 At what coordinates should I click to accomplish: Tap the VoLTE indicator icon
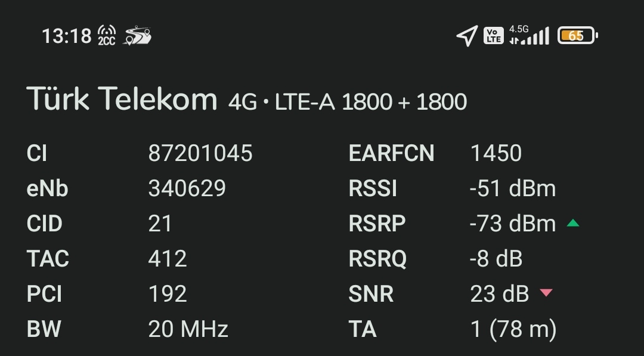(x=493, y=36)
